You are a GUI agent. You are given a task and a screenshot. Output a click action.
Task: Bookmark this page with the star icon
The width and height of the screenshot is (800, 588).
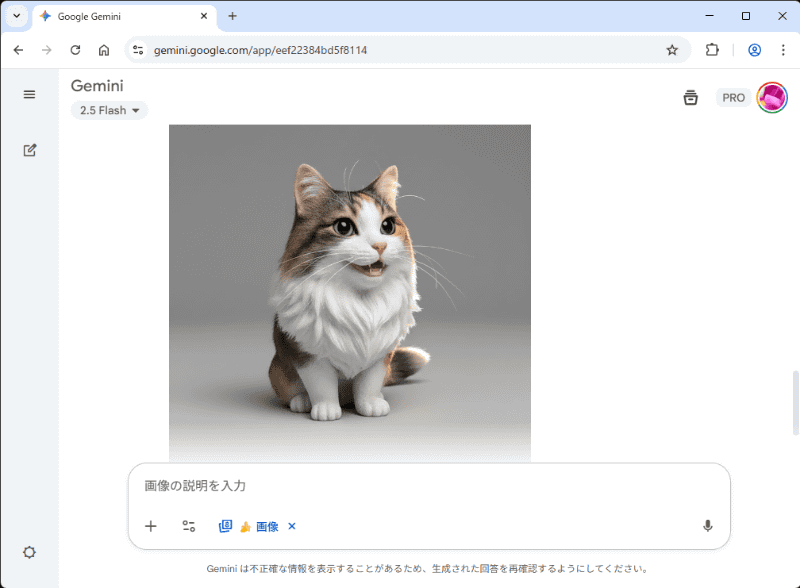pyautogui.click(x=673, y=49)
